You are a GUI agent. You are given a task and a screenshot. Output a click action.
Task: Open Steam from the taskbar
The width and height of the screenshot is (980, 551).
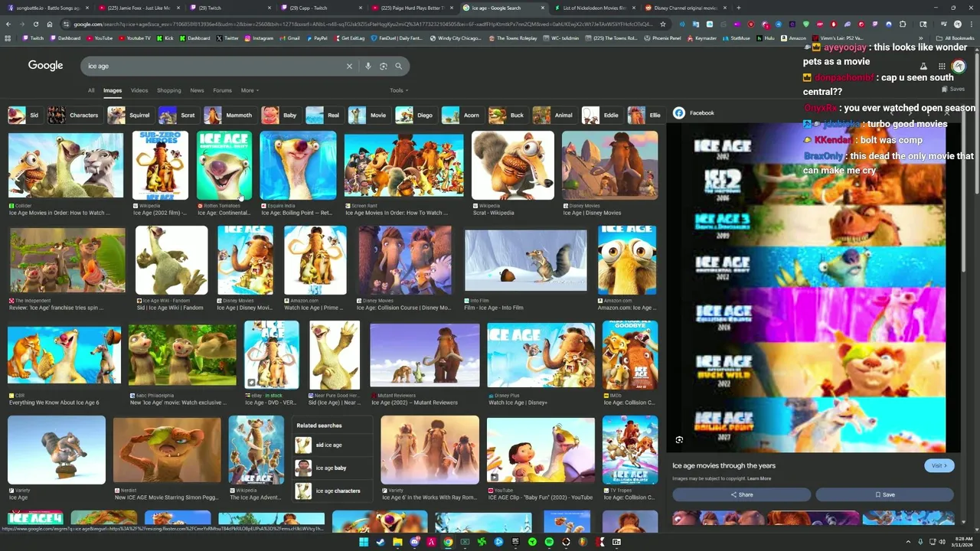381,542
